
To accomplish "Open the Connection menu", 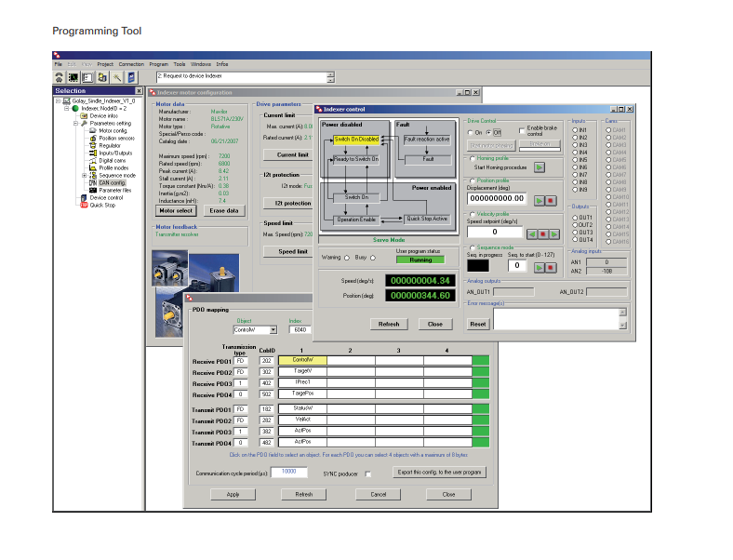I will (131, 63).
